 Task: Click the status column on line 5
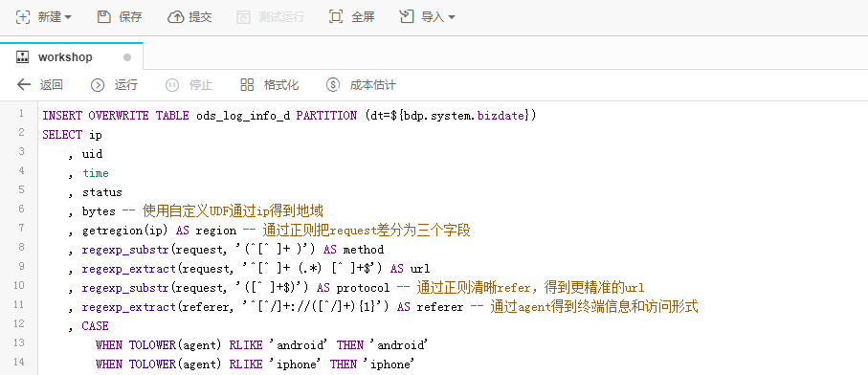click(102, 192)
